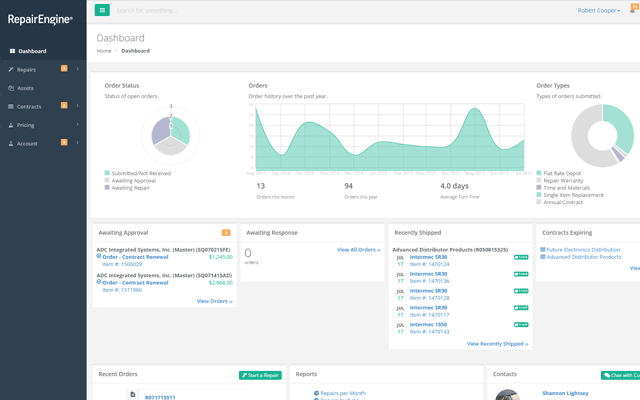The image size is (640, 400).
Task: Click the Assets icon in sidebar
Action: (11, 88)
